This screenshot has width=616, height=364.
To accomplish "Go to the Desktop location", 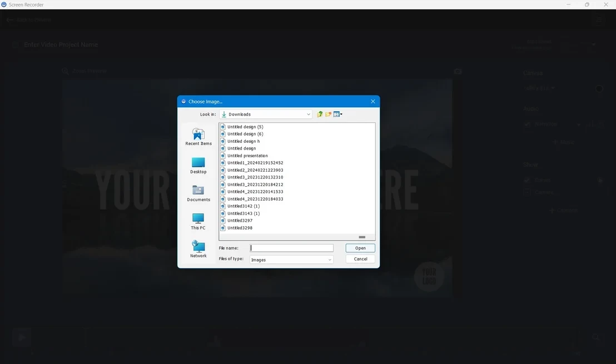I will coord(198,165).
